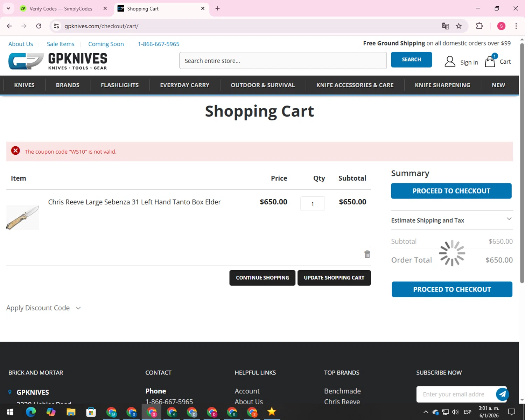Viewport: 525px width, 420px height.
Task: Open Windows Start menu
Action: (10, 412)
